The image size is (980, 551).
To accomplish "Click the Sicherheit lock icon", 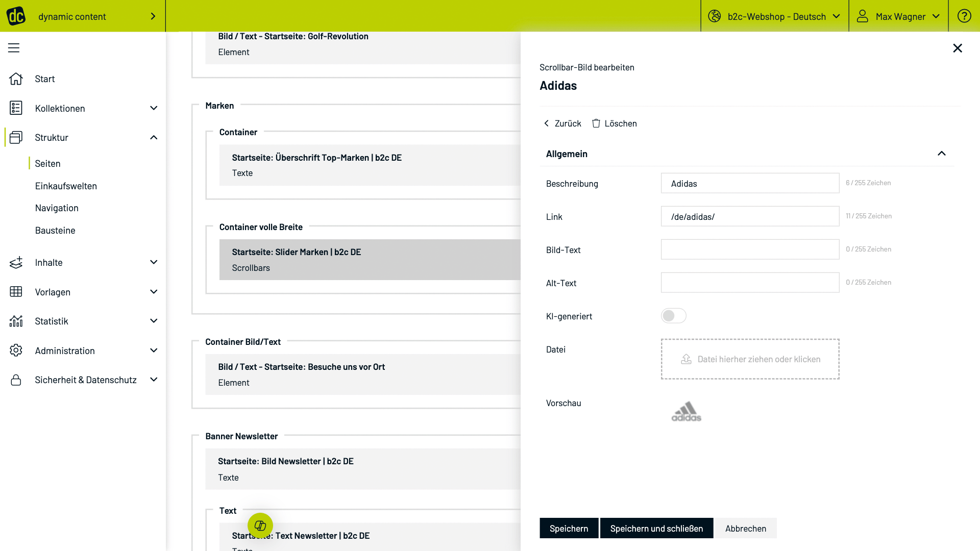I will point(16,380).
